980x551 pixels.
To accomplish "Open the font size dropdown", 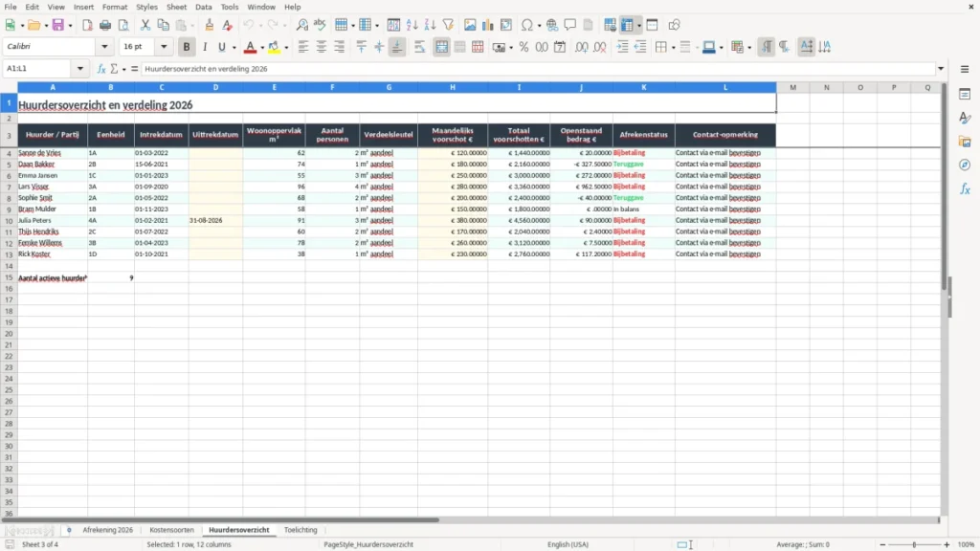I will (164, 46).
